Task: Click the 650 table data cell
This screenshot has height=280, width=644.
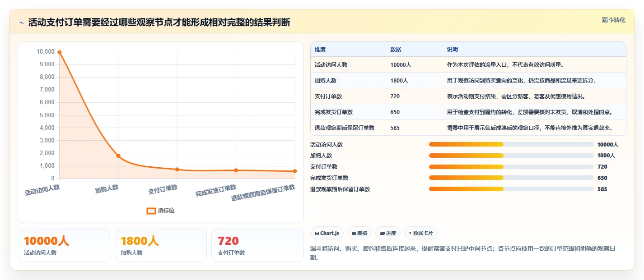Action: pyautogui.click(x=395, y=112)
